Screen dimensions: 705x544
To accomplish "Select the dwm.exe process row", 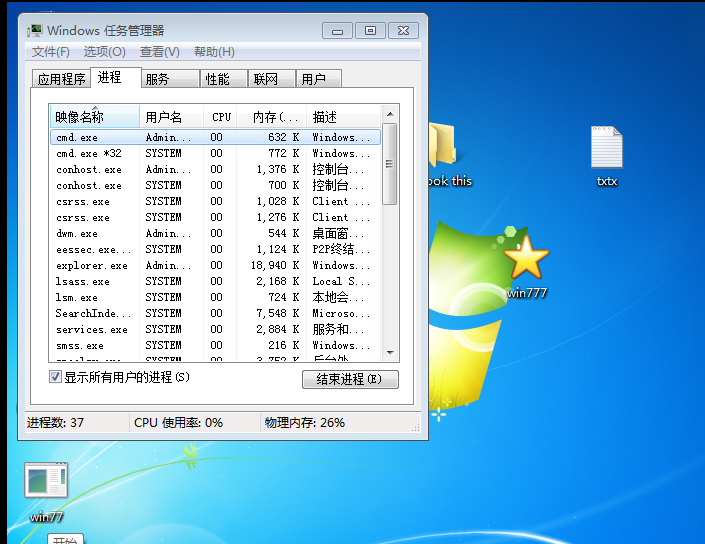I will coord(215,233).
